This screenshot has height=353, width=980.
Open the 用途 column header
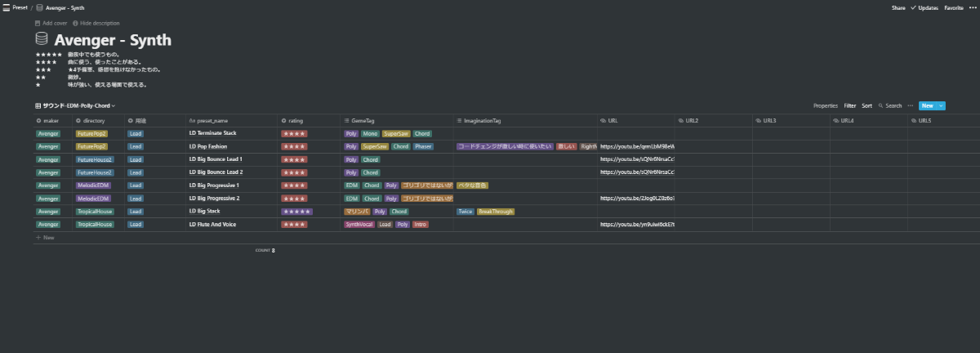coord(154,120)
